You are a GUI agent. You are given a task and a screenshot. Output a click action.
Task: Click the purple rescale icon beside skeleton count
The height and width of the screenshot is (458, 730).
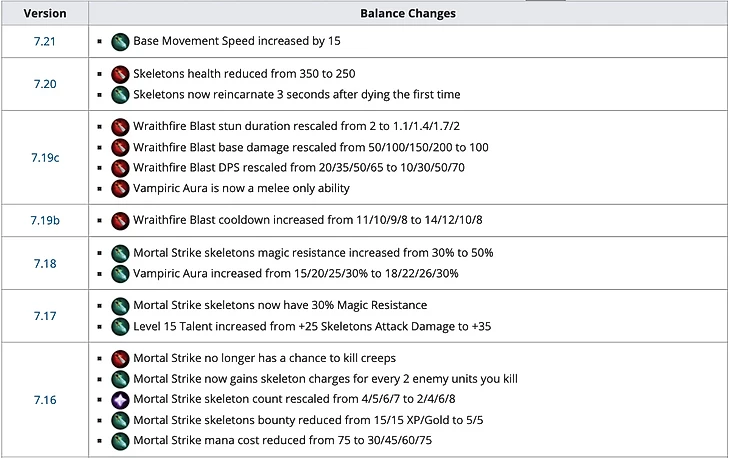(x=120, y=399)
